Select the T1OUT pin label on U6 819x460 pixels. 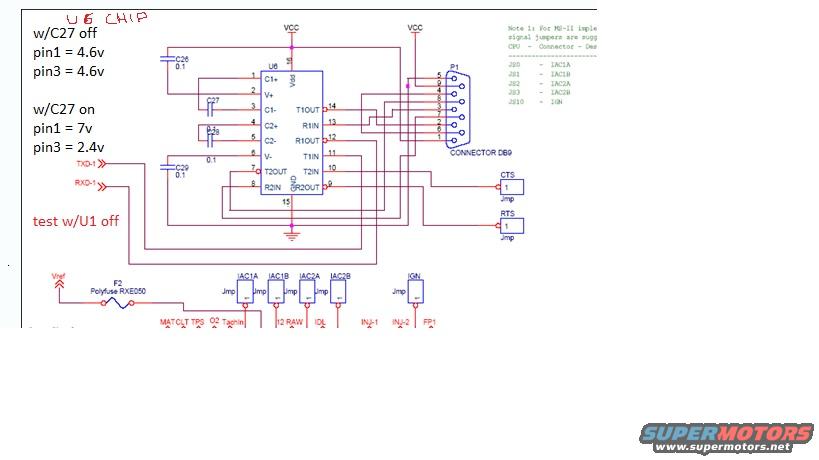click(307, 109)
